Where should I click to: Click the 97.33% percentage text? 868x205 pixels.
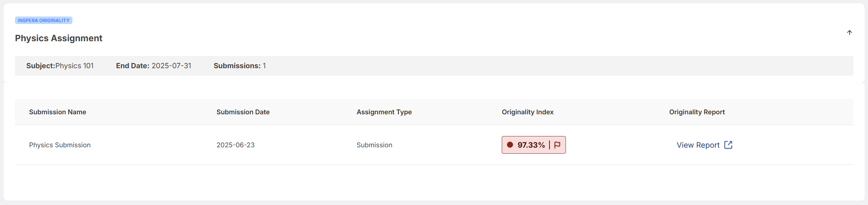pyautogui.click(x=531, y=145)
